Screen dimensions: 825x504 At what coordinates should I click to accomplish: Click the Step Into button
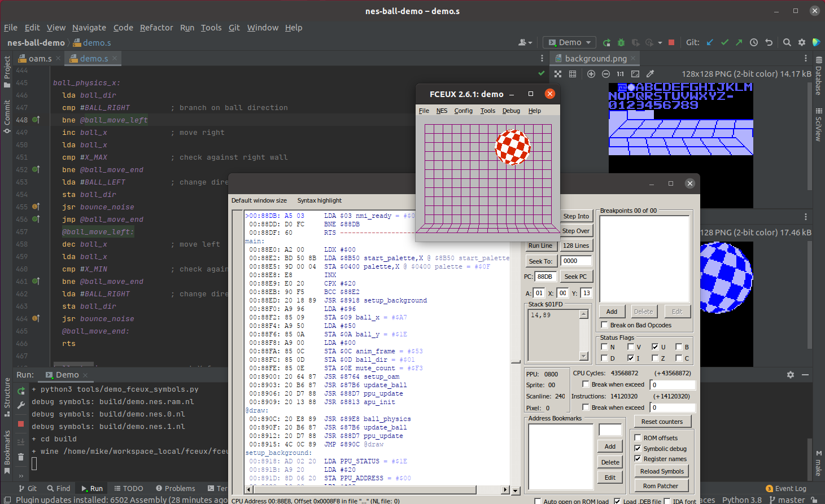click(x=576, y=216)
